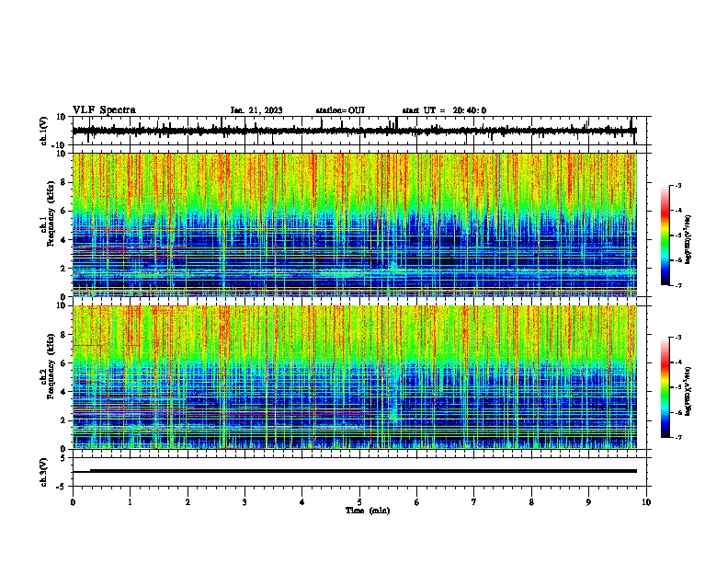Click the "-7" label on ch.2 color scale

pyautogui.click(x=677, y=438)
